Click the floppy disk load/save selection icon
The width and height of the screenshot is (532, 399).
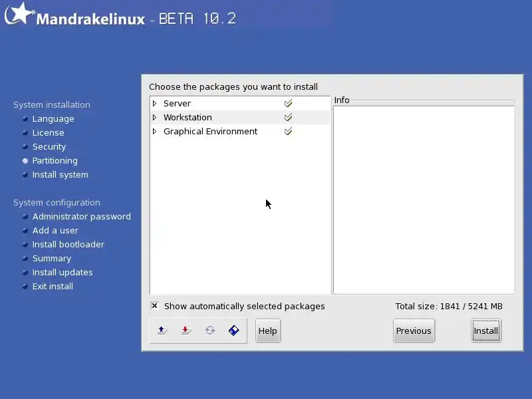click(x=234, y=330)
